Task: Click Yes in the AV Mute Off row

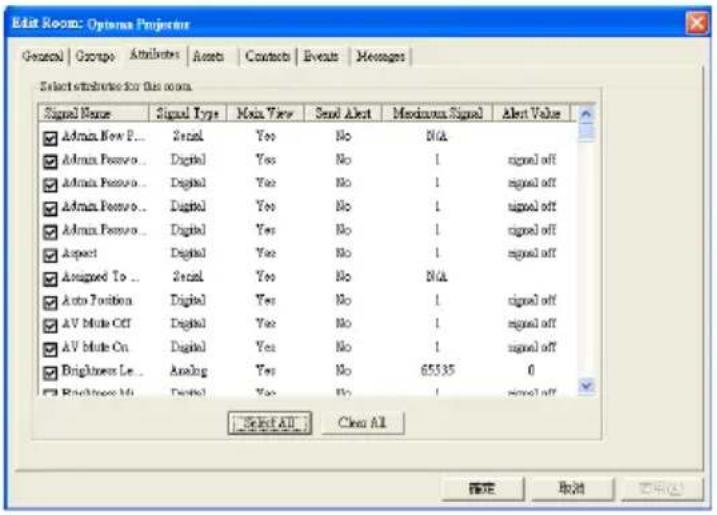Action: [x=266, y=323]
